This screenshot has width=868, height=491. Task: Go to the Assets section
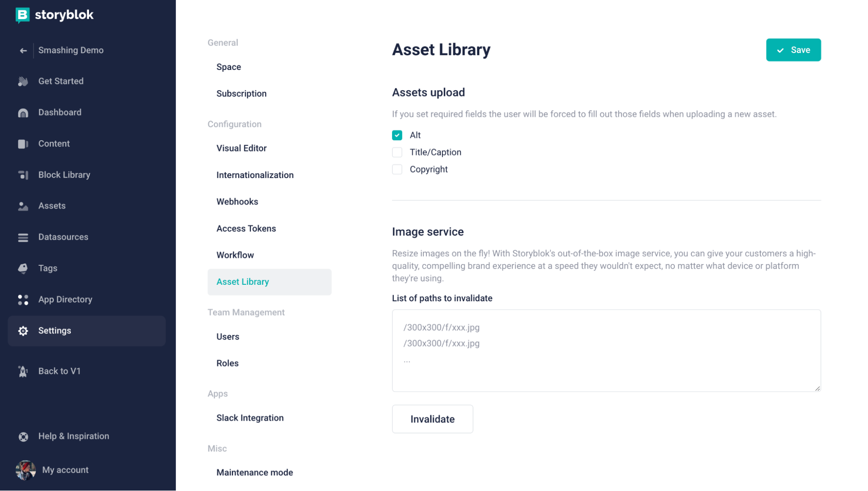coord(52,206)
